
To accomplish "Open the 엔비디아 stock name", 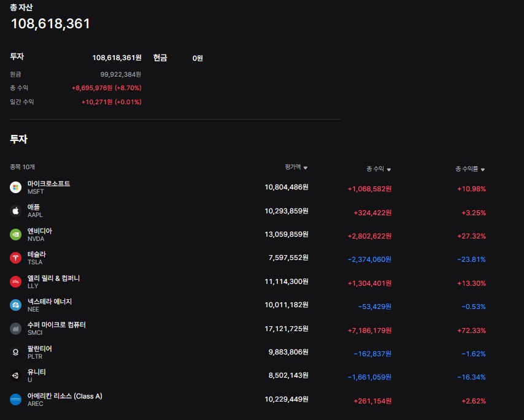I will point(40,231).
